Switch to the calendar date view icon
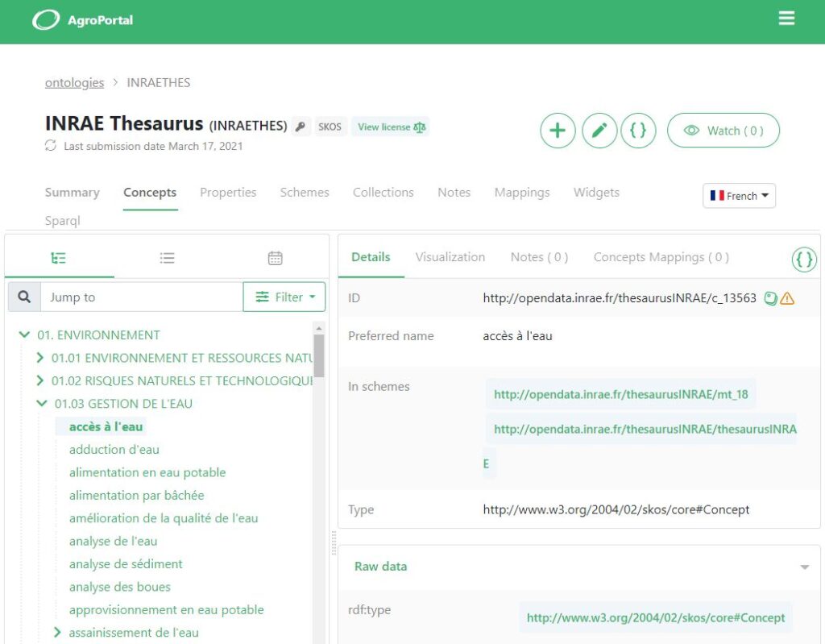 pyautogui.click(x=275, y=258)
